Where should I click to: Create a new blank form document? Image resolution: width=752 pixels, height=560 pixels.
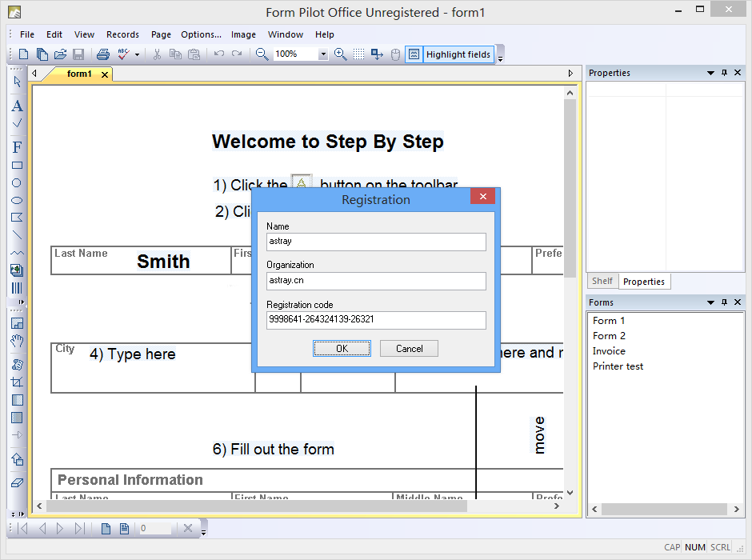[x=23, y=54]
